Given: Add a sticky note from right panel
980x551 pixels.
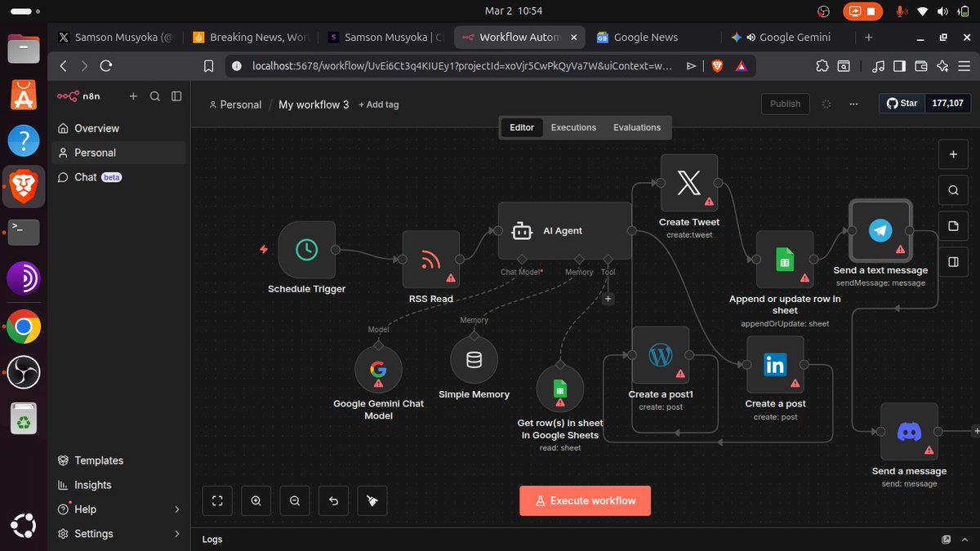Looking at the screenshot, I should tap(953, 226).
